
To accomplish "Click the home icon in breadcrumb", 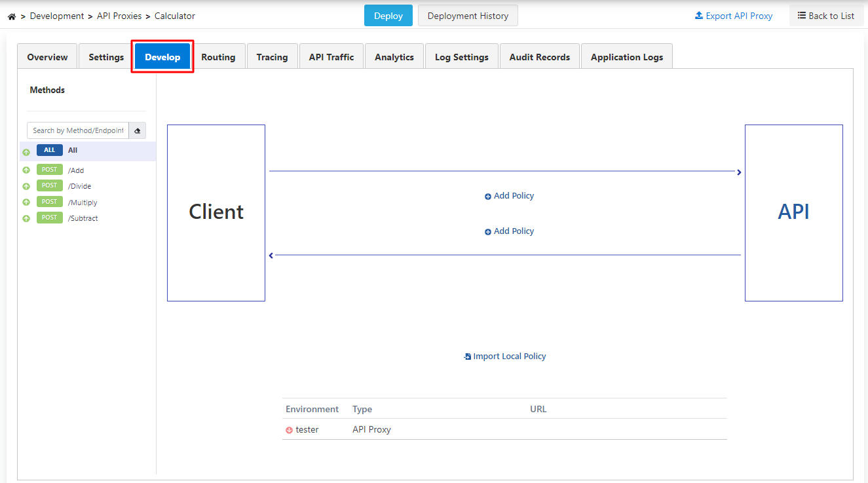I will tap(12, 16).
